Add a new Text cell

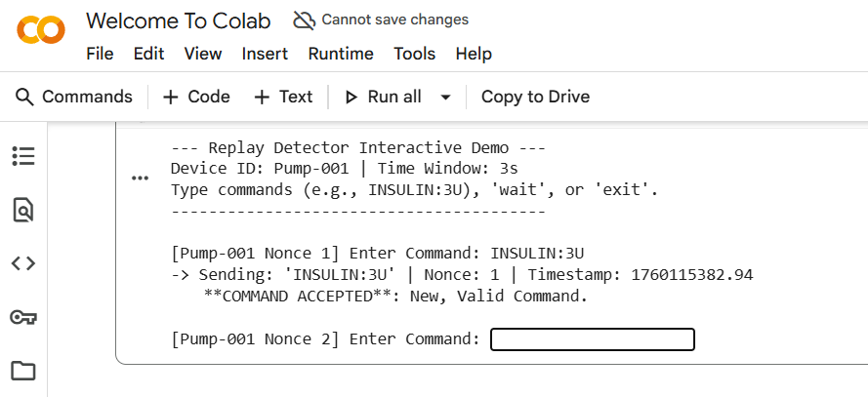click(283, 97)
